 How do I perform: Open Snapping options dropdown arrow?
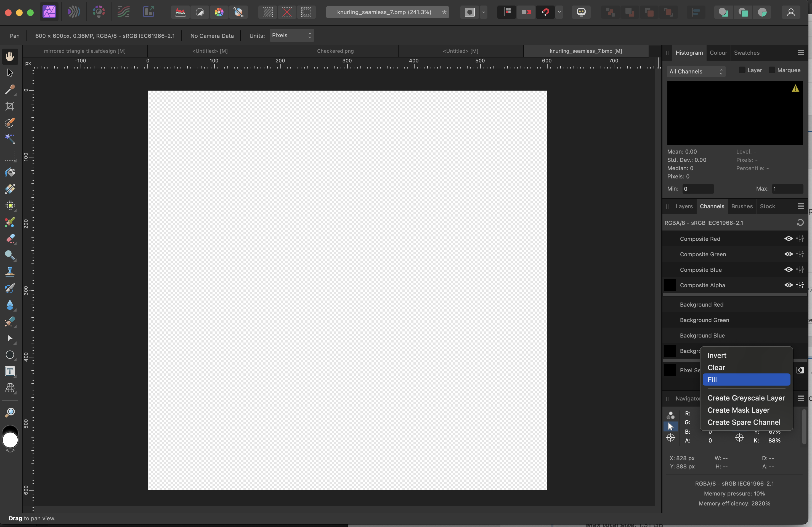(x=559, y=13)
